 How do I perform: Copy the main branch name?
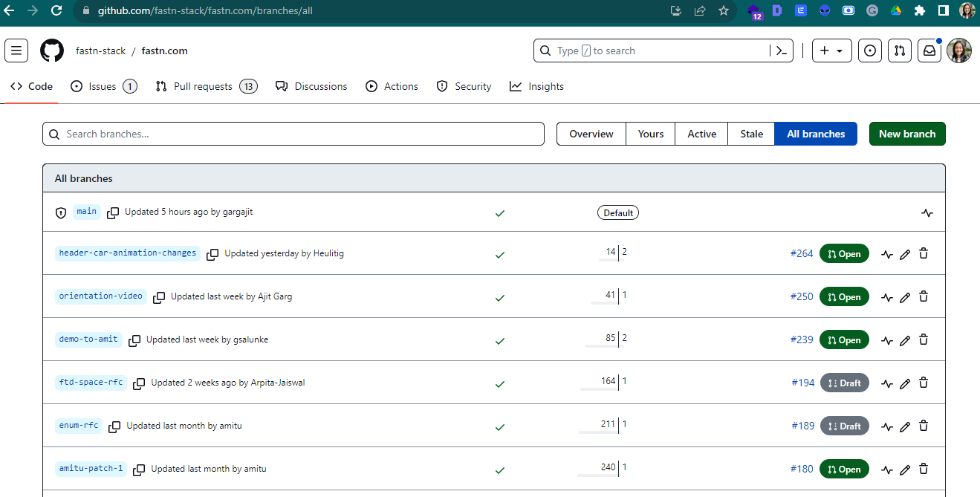113,212
